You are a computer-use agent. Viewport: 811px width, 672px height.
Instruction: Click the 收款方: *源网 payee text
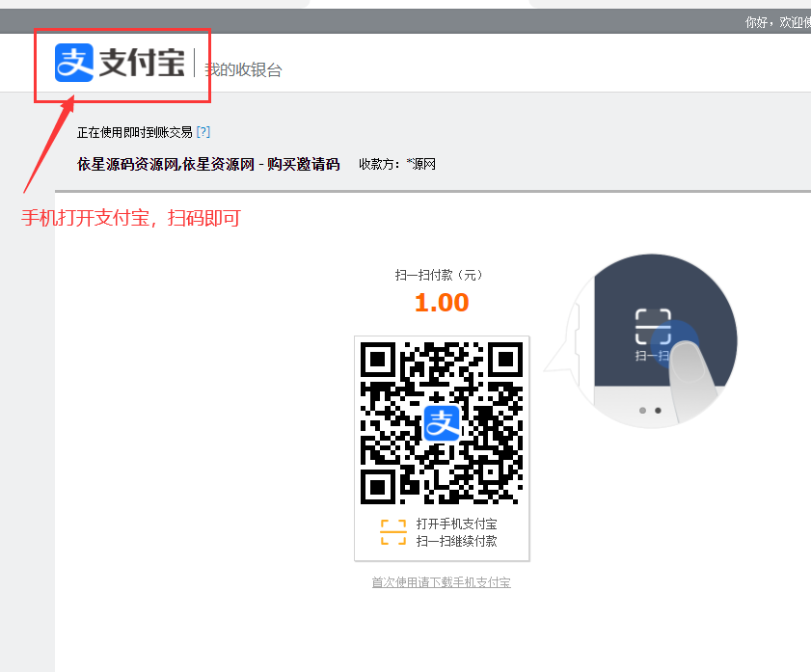click(x=397, y=164)
